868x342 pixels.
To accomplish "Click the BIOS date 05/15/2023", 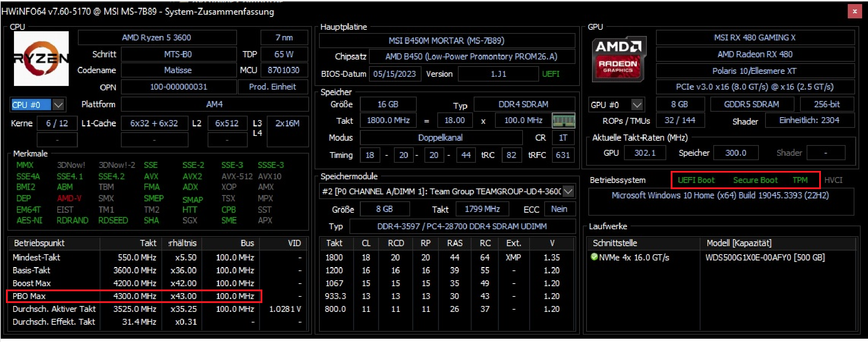I will pyautogui.click(x=394, y=74).
